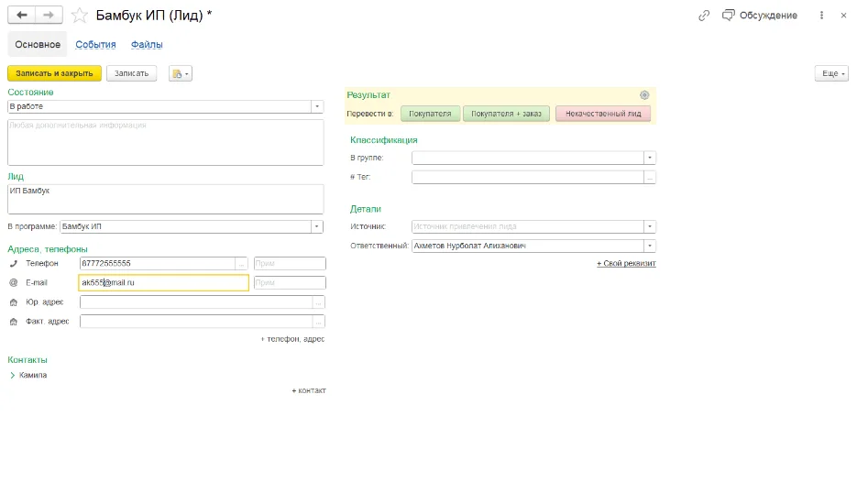
Task: Click the house icon beside Юр. адрес
Action: pyautogui.click(x=14, y=302)
